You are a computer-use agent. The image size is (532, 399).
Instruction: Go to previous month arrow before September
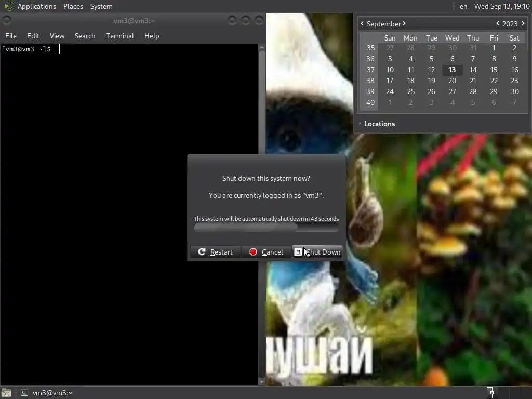click(362, 23)
